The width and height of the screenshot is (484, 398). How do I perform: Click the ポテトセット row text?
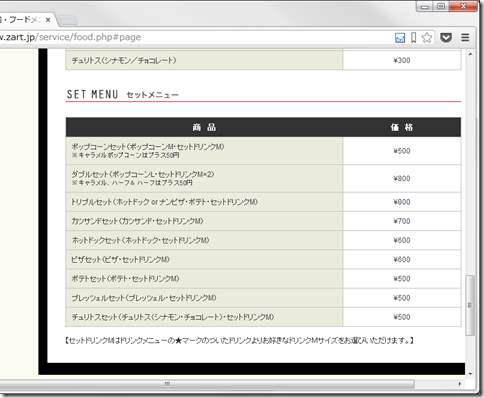pos(125,279)
